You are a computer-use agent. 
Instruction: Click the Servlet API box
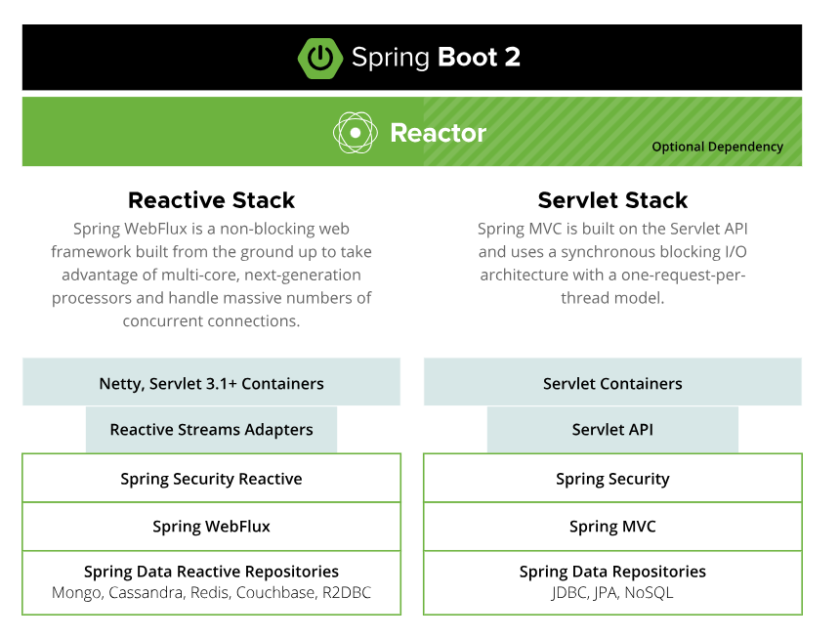[x=612, y=430]
